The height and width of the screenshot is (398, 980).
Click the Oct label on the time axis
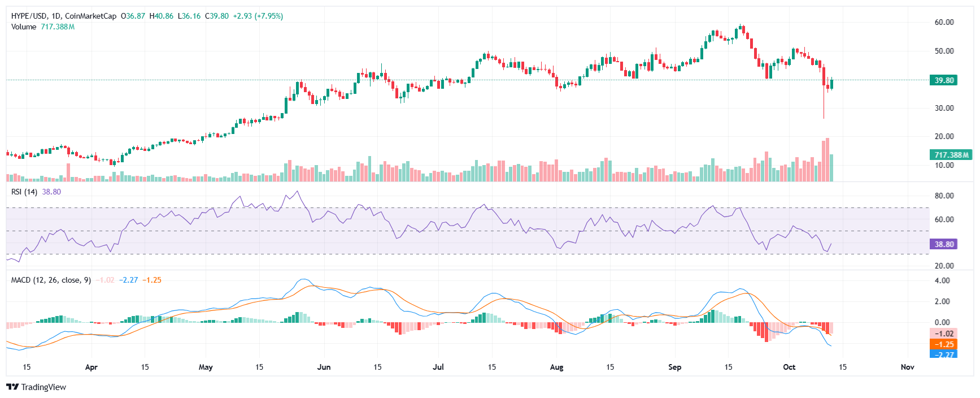click(x=789, y=367)
